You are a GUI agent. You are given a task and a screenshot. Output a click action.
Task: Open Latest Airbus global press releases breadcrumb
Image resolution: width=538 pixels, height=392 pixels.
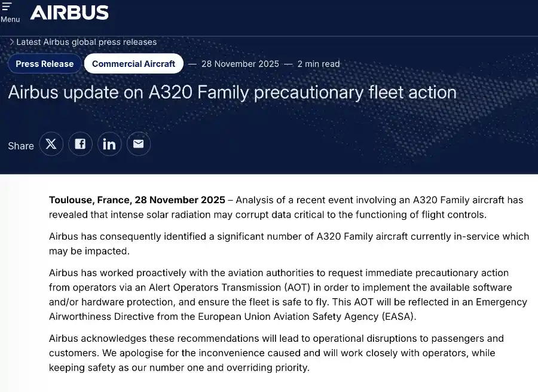click(85, 42)
